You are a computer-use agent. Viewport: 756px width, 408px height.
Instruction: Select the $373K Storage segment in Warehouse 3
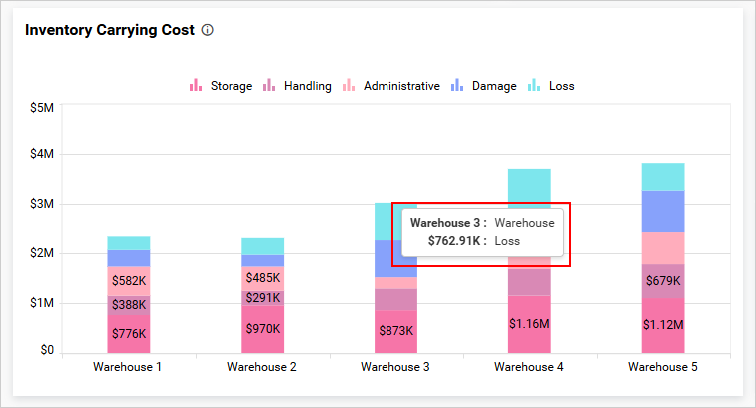click(396, 331)
